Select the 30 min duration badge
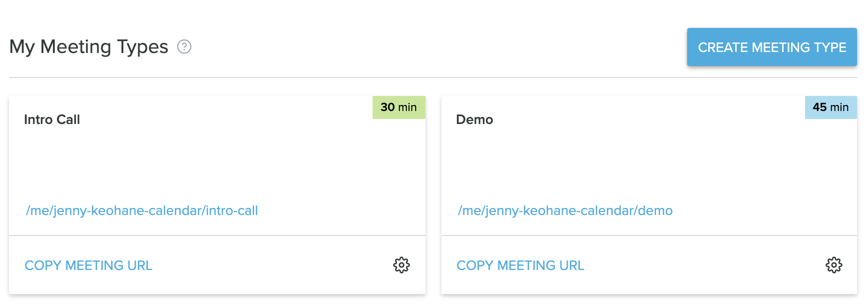The image size is (868, 308). pyautogui.click(x=399, y=107)
